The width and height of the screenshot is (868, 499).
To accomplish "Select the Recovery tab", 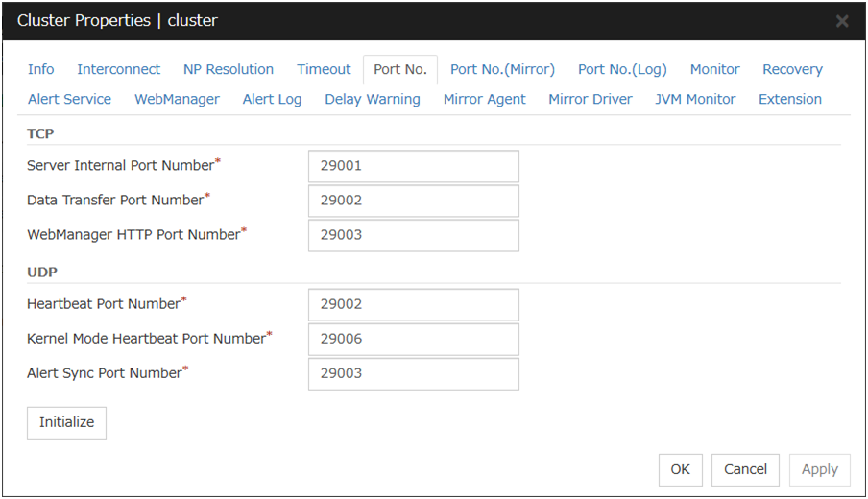I will 792,69.
